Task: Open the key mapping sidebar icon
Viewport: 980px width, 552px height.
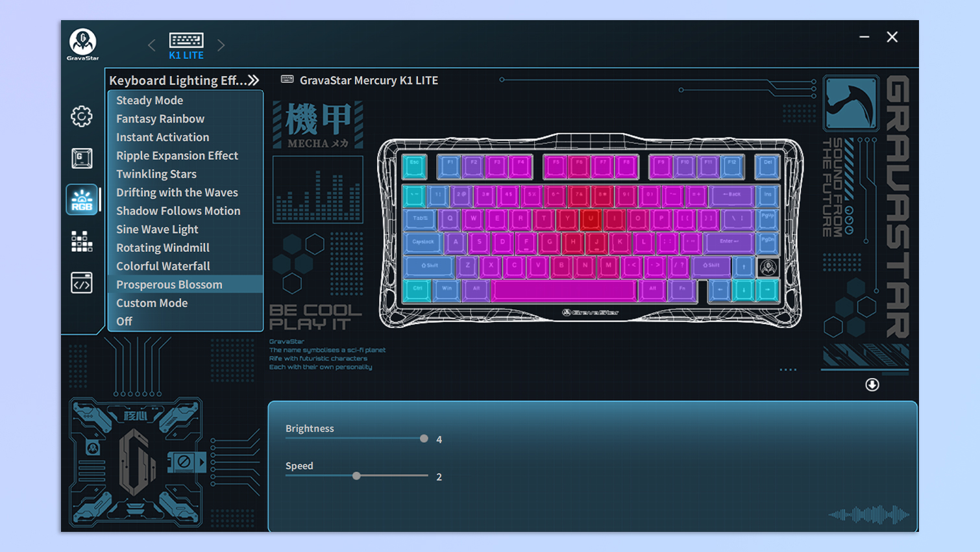Action: [x=82, y=158]
